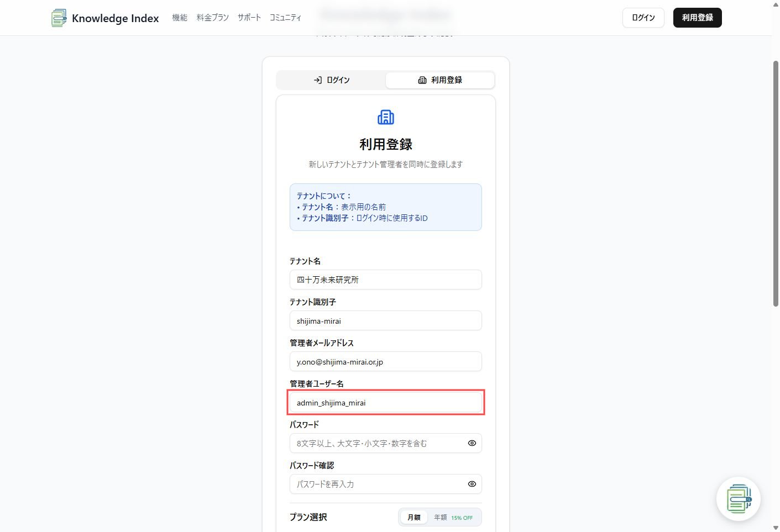The height and width of the screenshot is (532, 780).
Task: Open the コミュニティ menu item
Action: tap(286, 18)
